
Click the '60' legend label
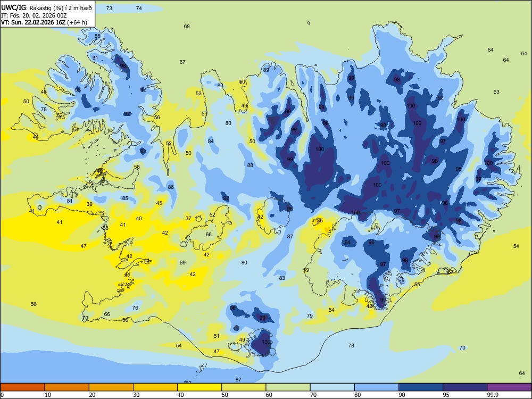point(269,395)
